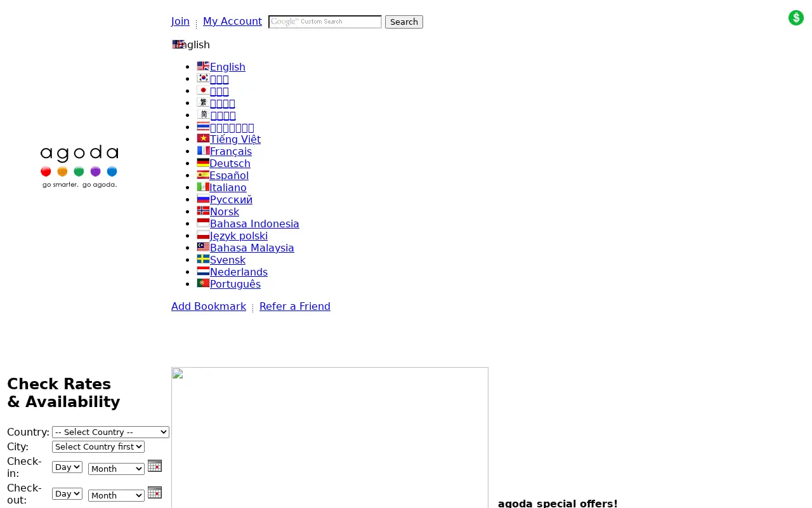Viewport: 812px width, 508px height.
Task: Click the green dollar currency icon
Action: tap(796, 18)
